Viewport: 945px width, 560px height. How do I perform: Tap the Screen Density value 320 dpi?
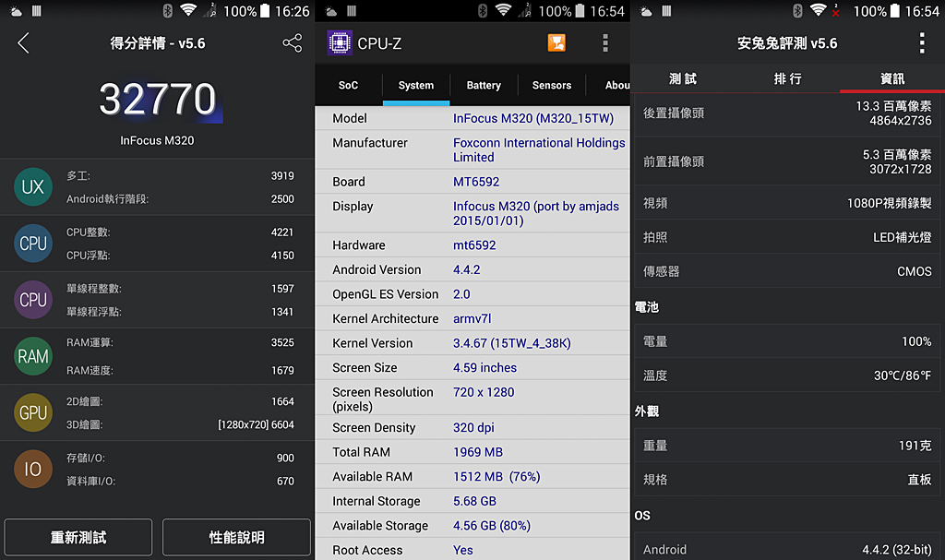(x=473, y=427)
